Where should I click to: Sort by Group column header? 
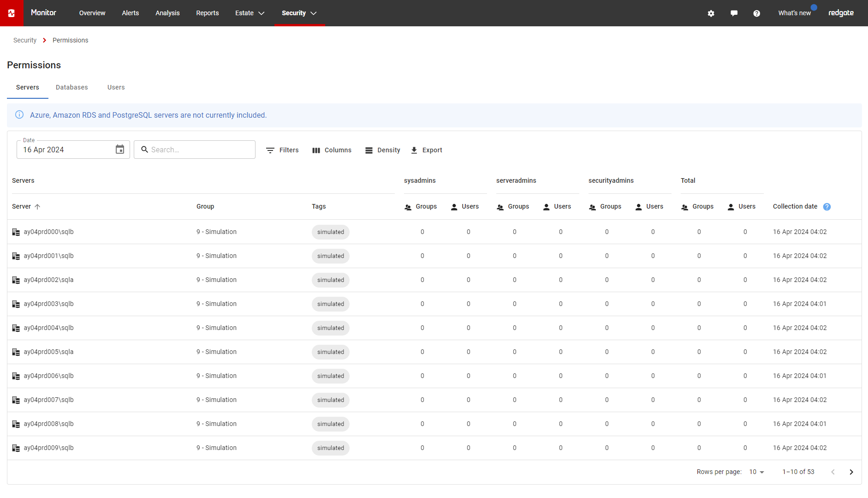click(x=205, y=206)
